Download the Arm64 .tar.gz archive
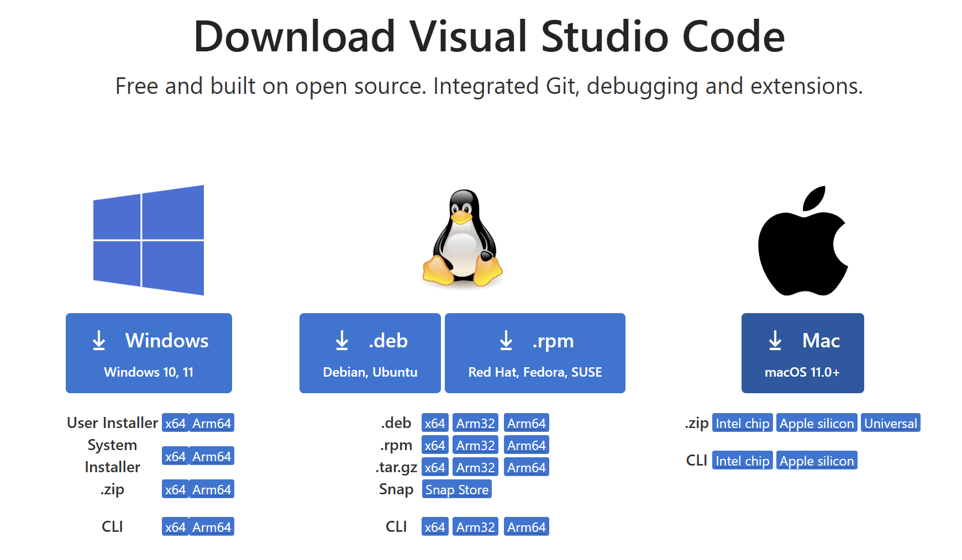The height and width of the screenshot is (560, 962). (x=526, y=467)
